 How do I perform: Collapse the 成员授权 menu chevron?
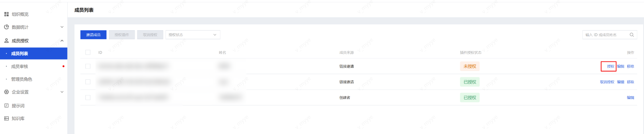coord(62,41)
